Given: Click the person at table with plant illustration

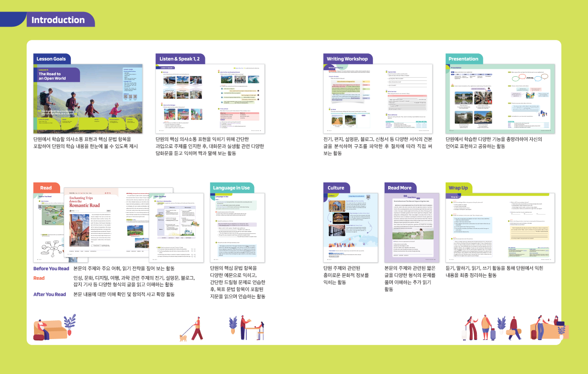Looking at the screenshot, I should tap(246, 328).
